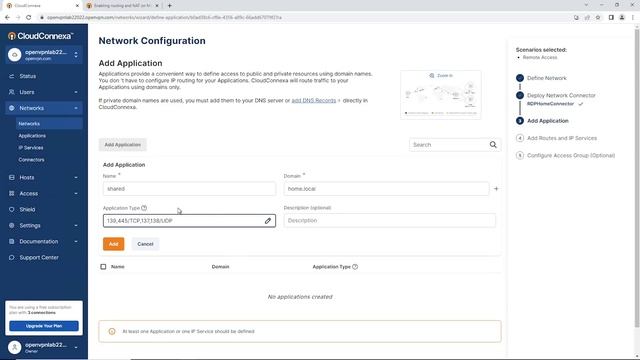This screenshot has height=360, width=640.
Task: Click the Search input box
Action: click(x=449, y=145)
